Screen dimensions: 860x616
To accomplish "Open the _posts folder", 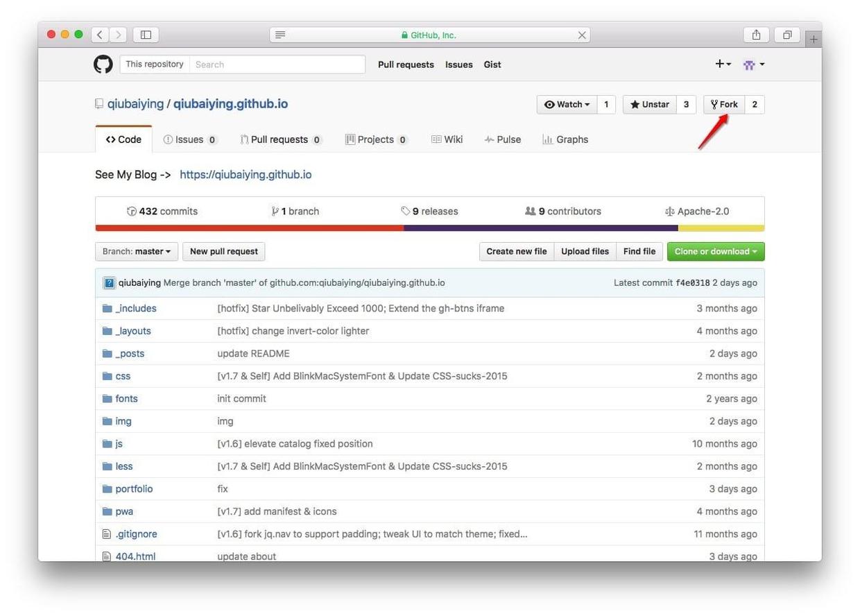I will click(130, 354).
